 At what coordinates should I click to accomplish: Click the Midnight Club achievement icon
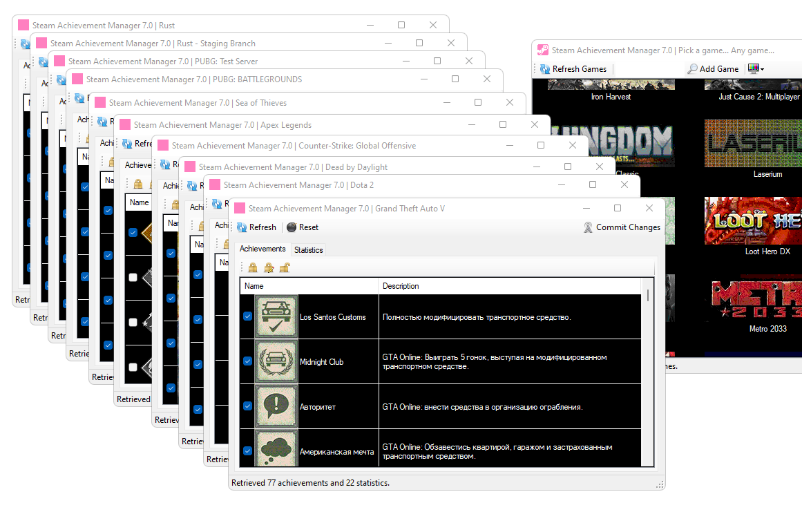[x=276, y=361]
